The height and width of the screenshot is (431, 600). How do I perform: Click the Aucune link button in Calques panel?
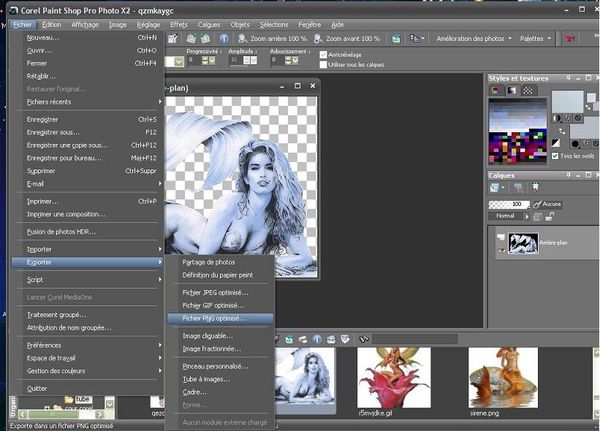(547, 204)
